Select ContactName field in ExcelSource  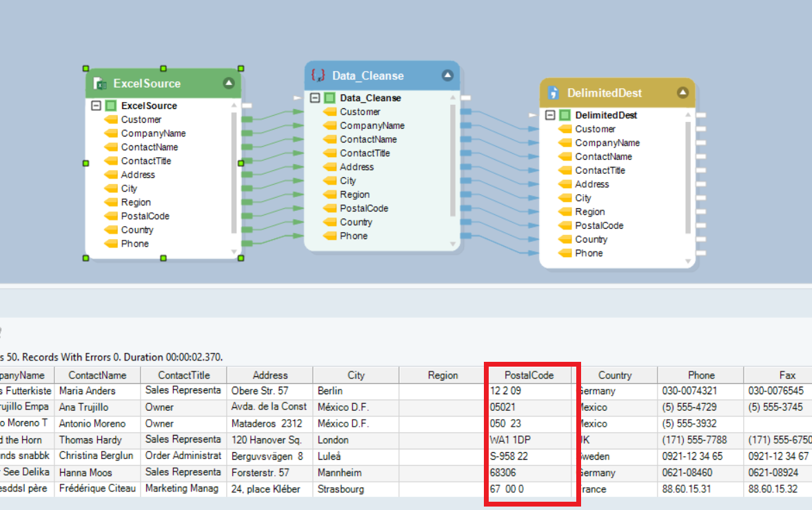click(x=149, y=147)
